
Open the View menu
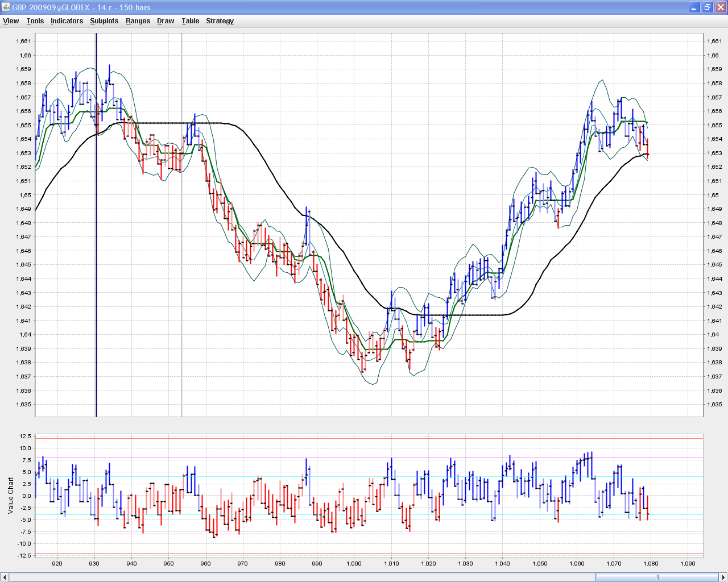(x=11, y=21)
